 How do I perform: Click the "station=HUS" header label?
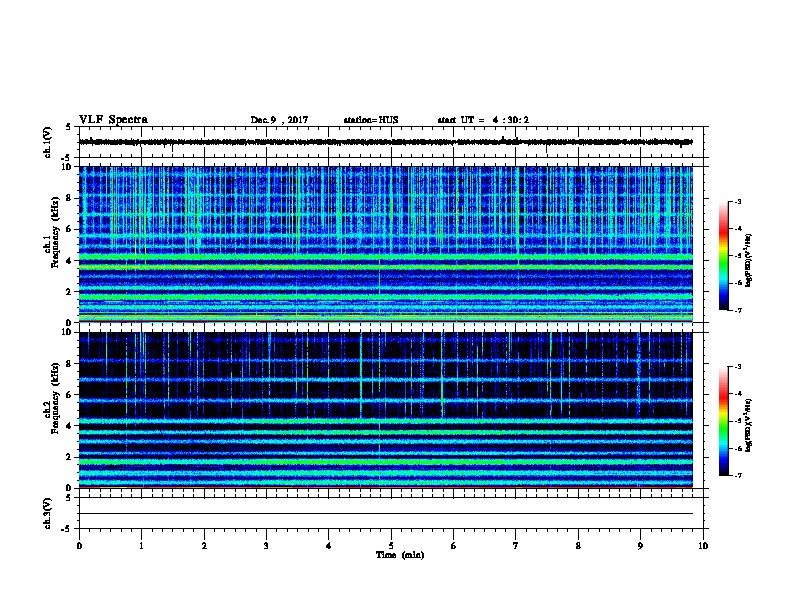(x=371, y=120)
